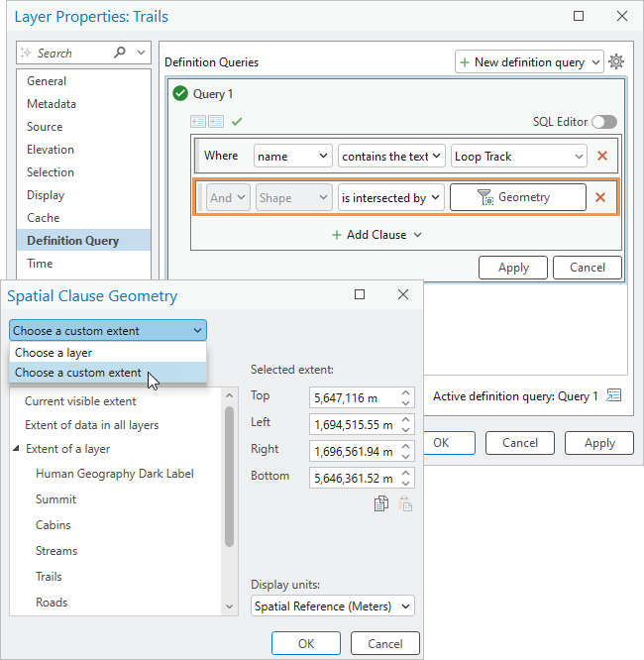Select the Streams layer extent
Viewport: 644px width, 660px height.
point(56,551)
